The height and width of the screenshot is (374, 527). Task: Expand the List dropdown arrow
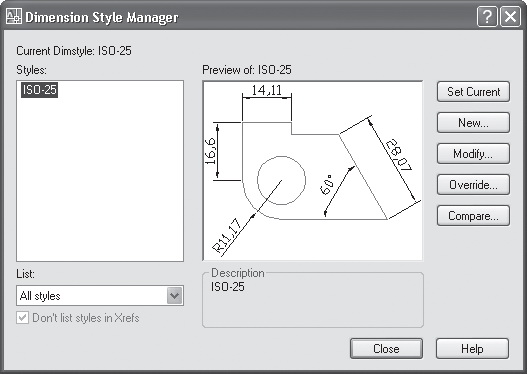pos(175,296)
